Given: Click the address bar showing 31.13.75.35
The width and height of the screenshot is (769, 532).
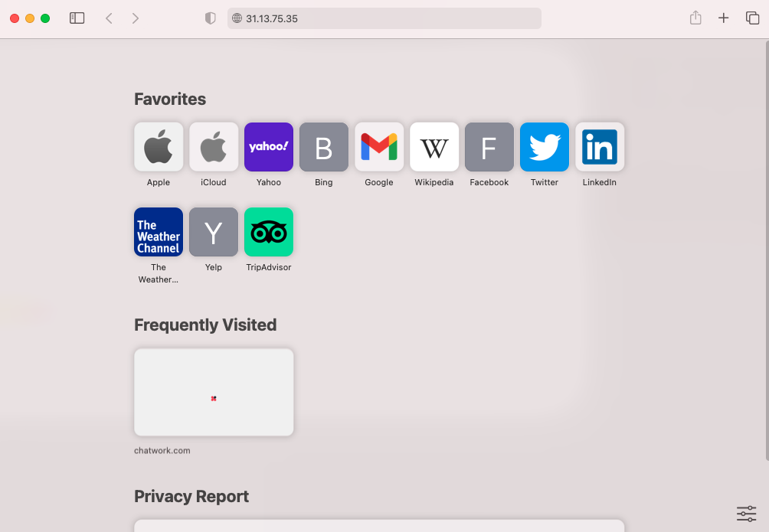Looking at the screenshot, I should point(384,18).
